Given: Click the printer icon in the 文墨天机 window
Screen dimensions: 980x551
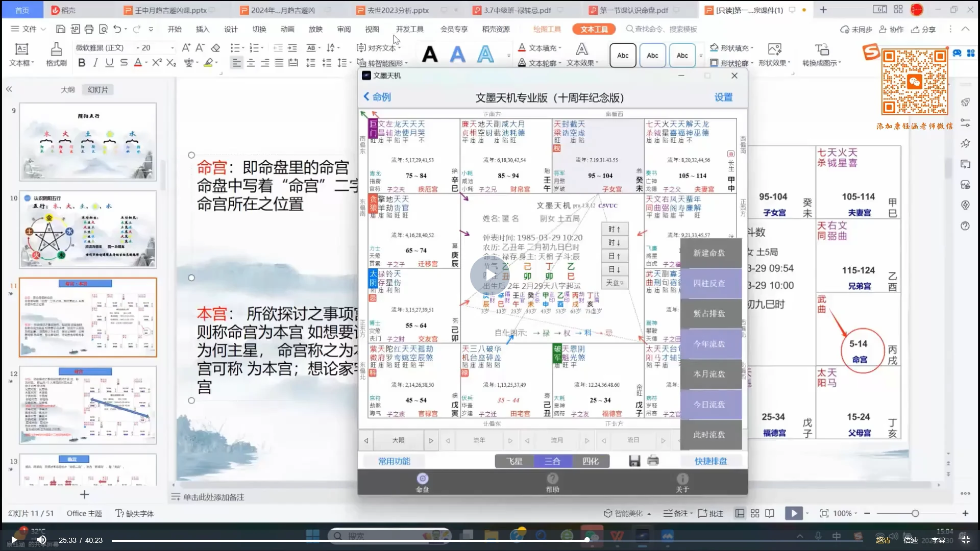Looking at the screenshot, I should click(x=653, y=461).
